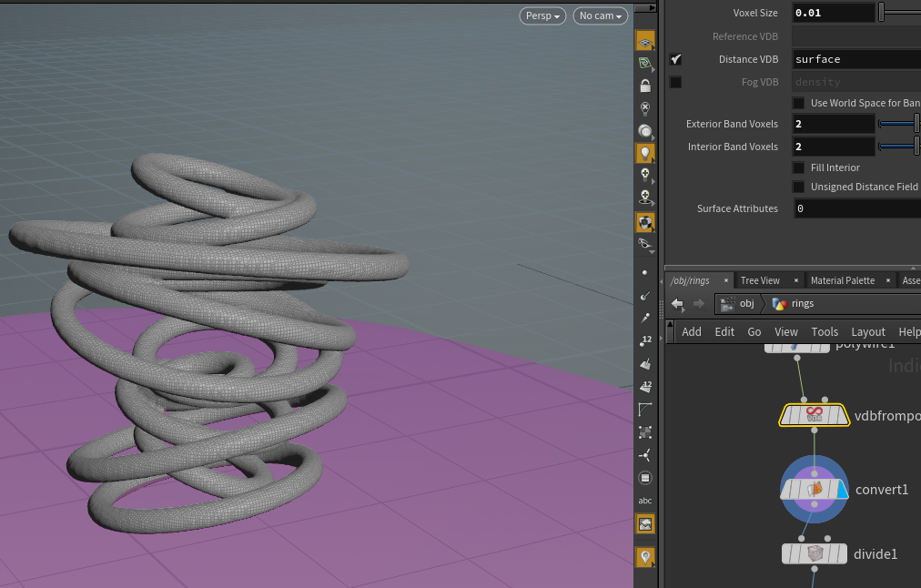Toggle the blue display flag on convert1
The height and width of the screenshot is (588, 921).
click(x=841, y=490)
